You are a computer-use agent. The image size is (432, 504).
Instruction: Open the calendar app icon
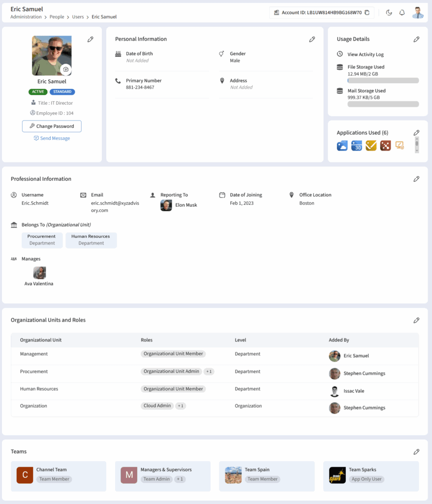357,146
